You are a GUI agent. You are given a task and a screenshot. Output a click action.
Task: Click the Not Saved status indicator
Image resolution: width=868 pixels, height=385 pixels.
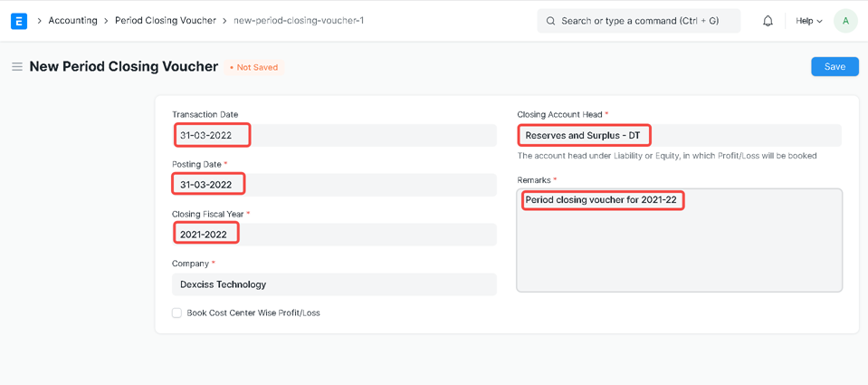coord(254,67)
